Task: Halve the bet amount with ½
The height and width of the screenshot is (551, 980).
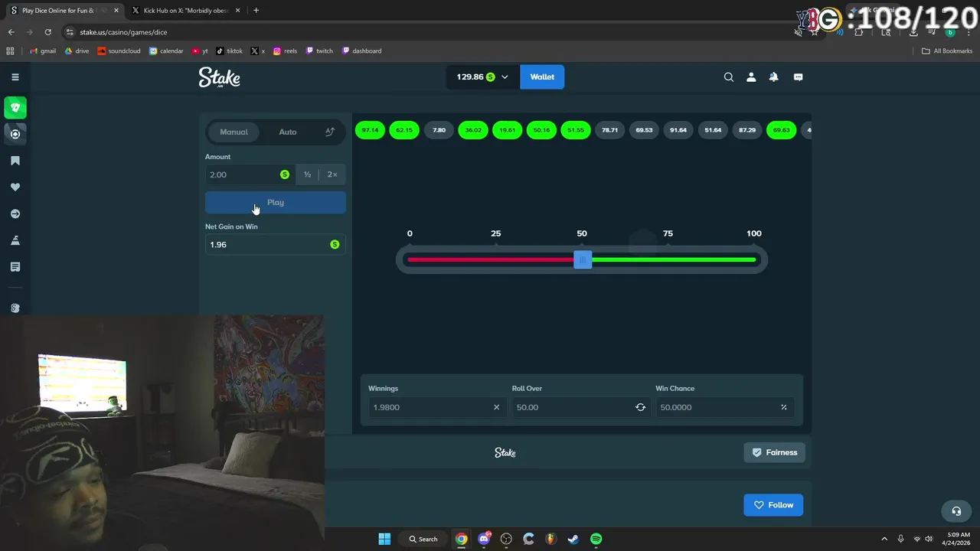Action: [307, 174]
